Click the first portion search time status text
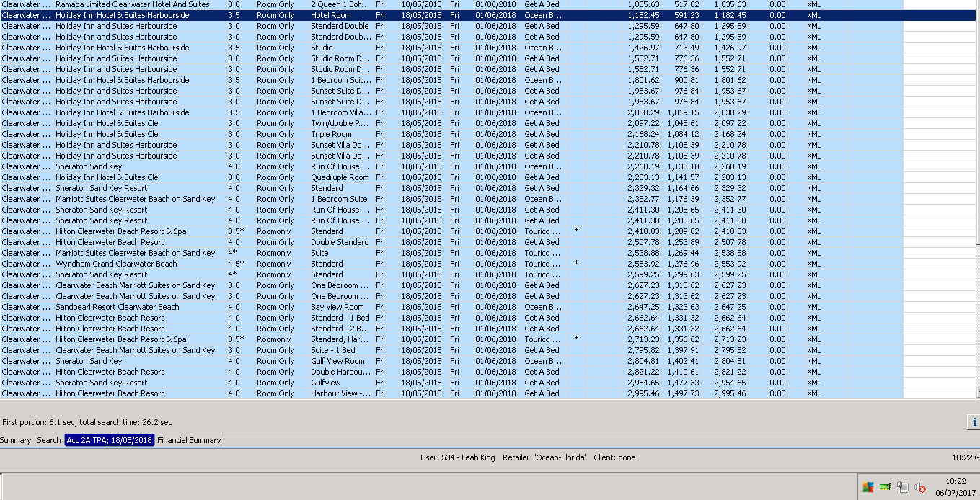980x500 pixels. pyautogui.click(x=87, y=422)
